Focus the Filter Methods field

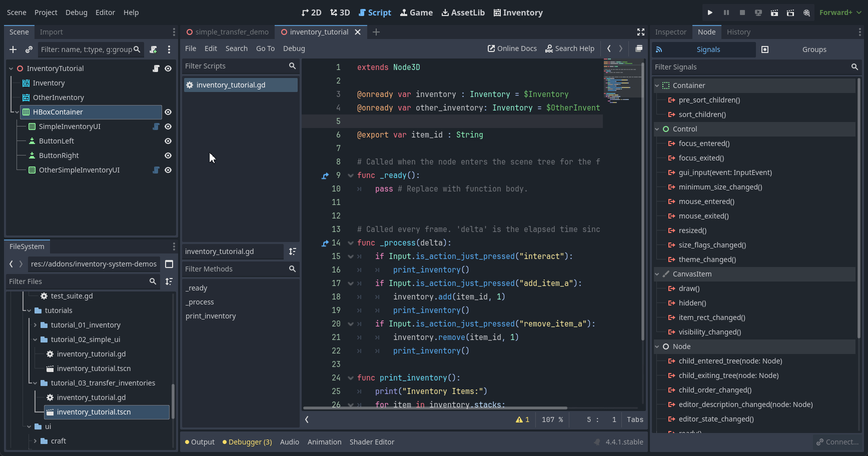point(240,269)
